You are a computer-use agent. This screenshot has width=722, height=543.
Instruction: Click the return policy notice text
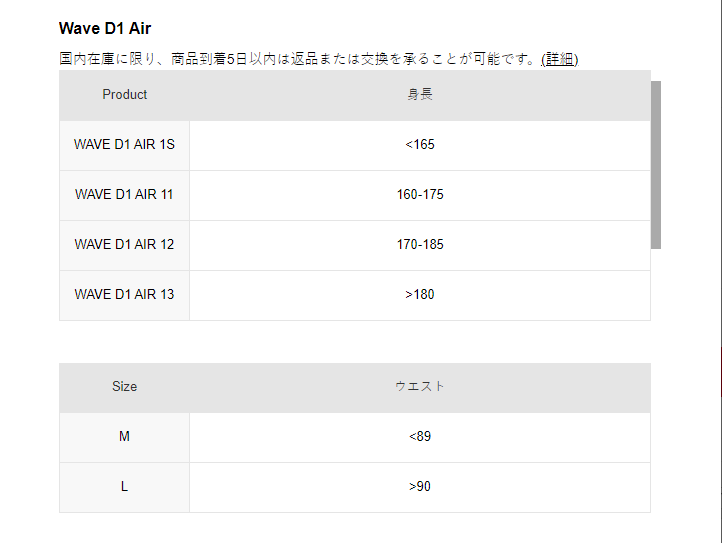(x=298, y=59)
